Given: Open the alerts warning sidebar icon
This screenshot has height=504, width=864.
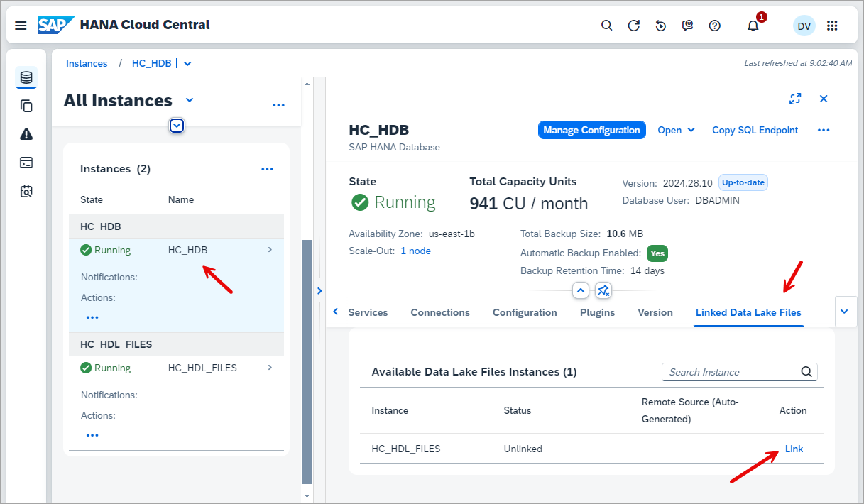Looking at the screenshot, I should [26, 134].
